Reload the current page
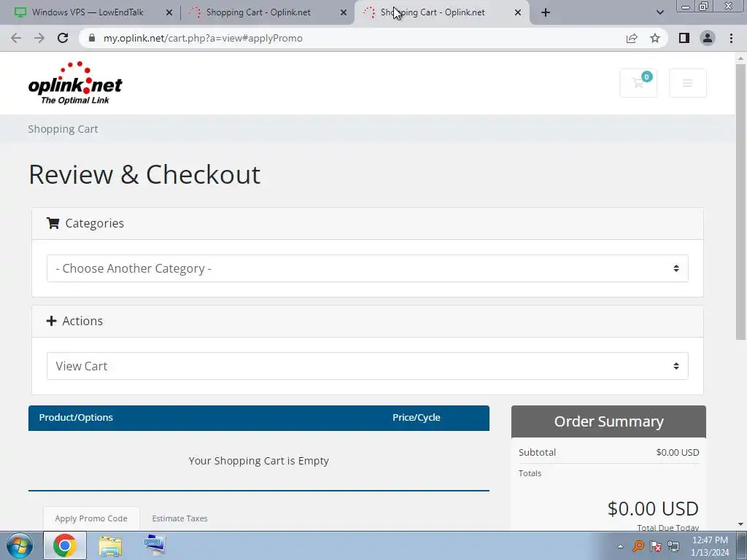 [63, 38]
